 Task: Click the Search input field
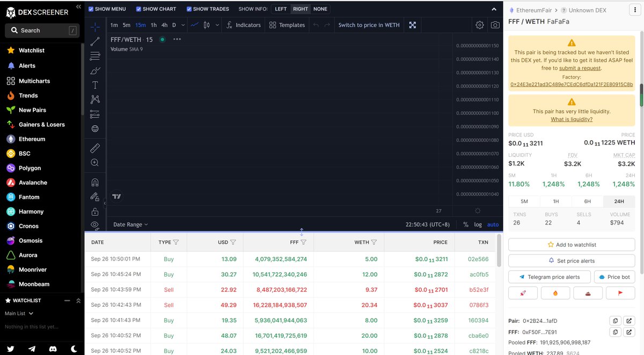pos(42,31)
